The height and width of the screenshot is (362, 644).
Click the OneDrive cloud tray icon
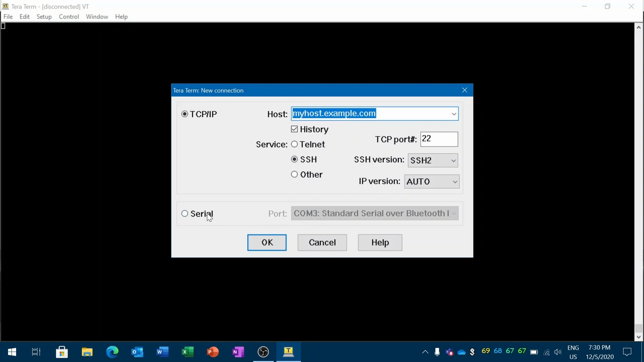coord(461,352)
